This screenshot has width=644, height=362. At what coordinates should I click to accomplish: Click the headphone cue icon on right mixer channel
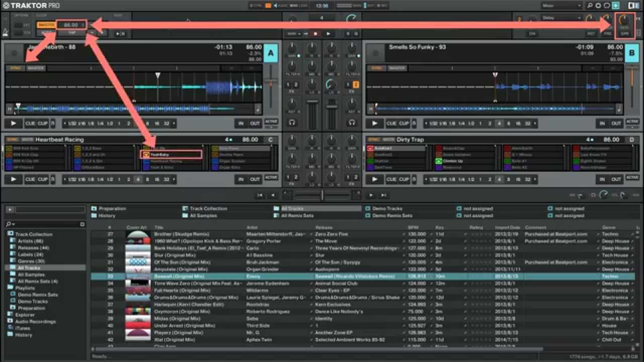tap(352, 123)
